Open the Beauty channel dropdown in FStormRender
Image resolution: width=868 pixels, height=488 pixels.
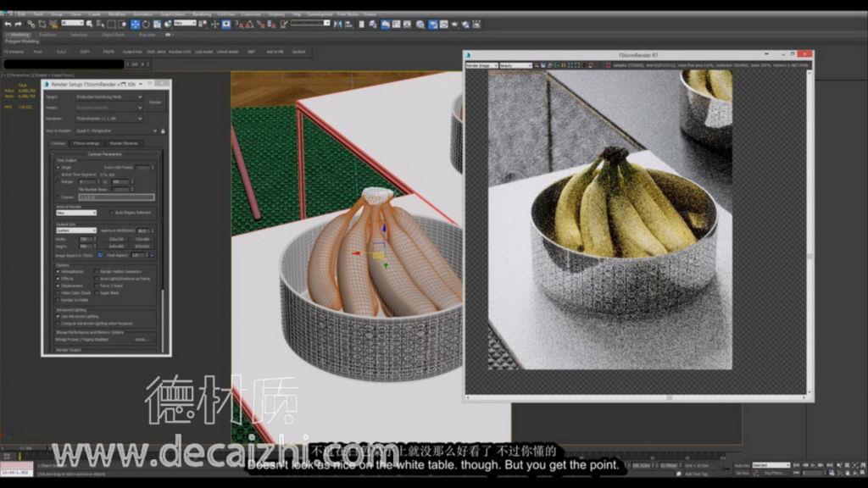516,65
